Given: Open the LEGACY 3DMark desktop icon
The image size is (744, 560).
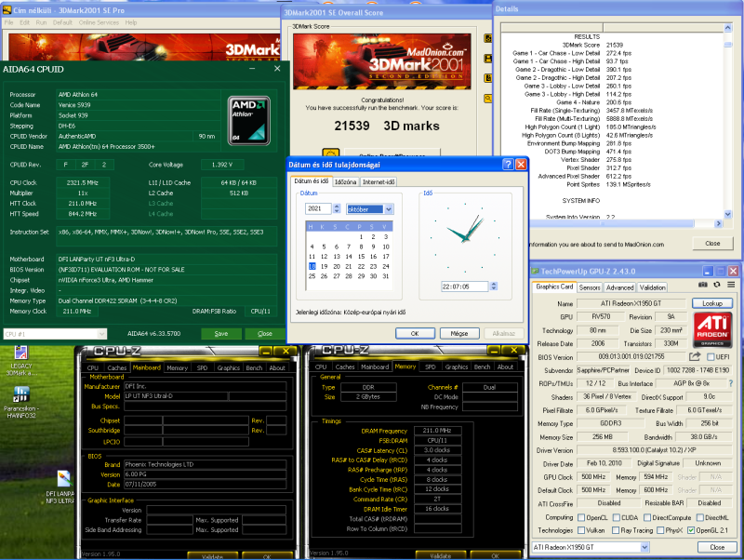Looking at the screenshot, I should click(x=20, y=362).
